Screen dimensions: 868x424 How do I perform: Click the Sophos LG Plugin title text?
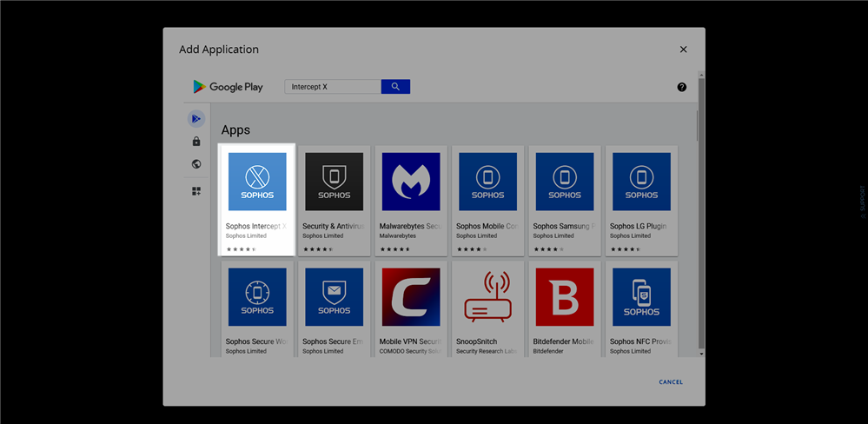pyautogui.click(x=639, y=227)
